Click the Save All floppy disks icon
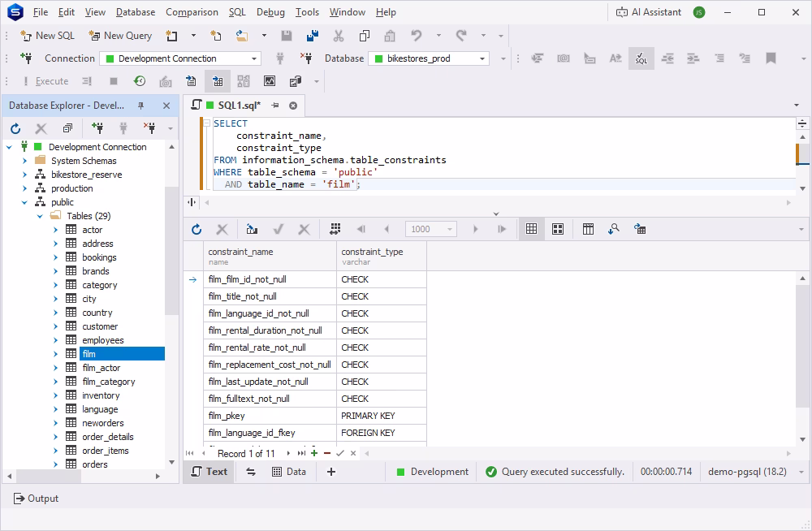This screenshot has height=531, width=812. [x=313, y=36]
